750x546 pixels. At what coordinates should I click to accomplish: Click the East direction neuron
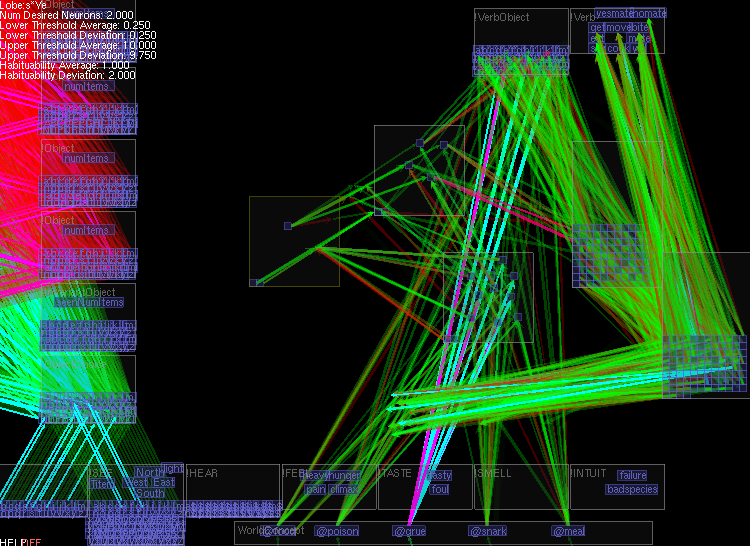[x=164, y=482]
